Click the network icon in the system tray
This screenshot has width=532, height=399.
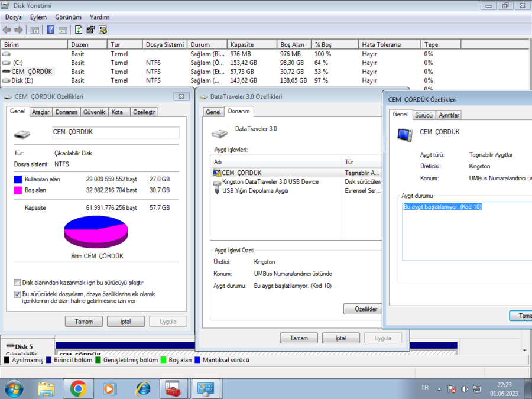point(477,389)
